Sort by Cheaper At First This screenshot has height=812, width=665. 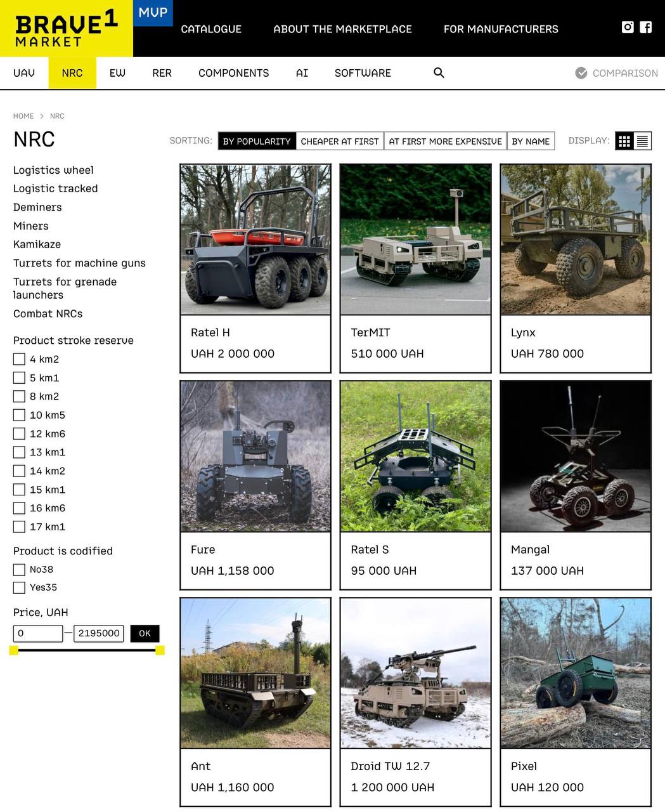[x=339, y=141]
